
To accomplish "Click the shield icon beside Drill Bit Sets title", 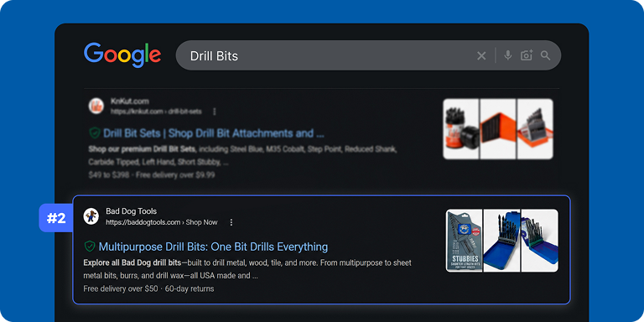I will click(95, 133).
